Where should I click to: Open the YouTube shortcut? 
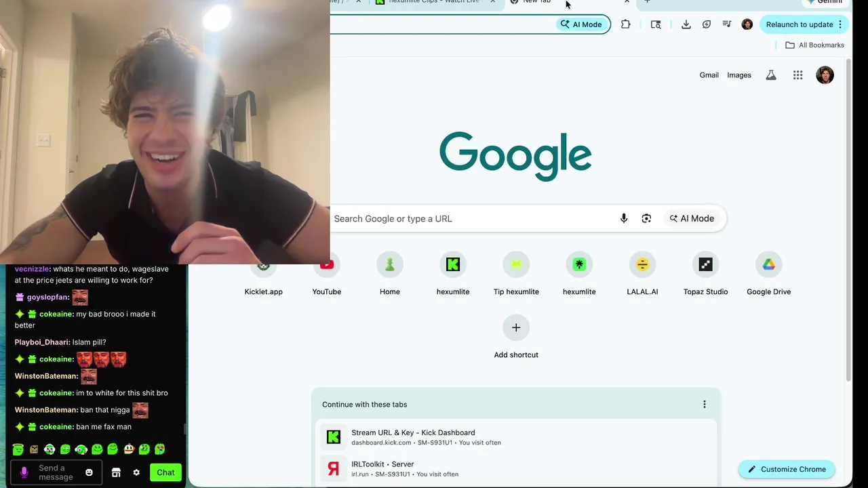327,274
